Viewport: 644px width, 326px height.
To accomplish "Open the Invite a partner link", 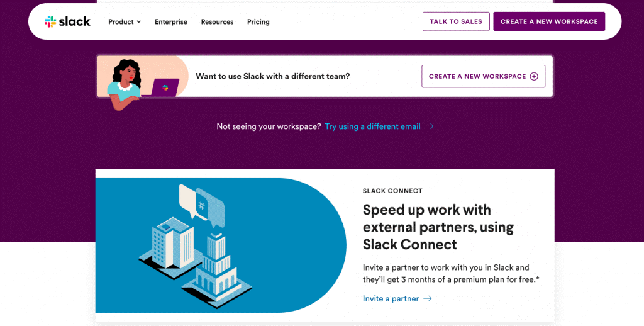I will [x=391, y=298].
